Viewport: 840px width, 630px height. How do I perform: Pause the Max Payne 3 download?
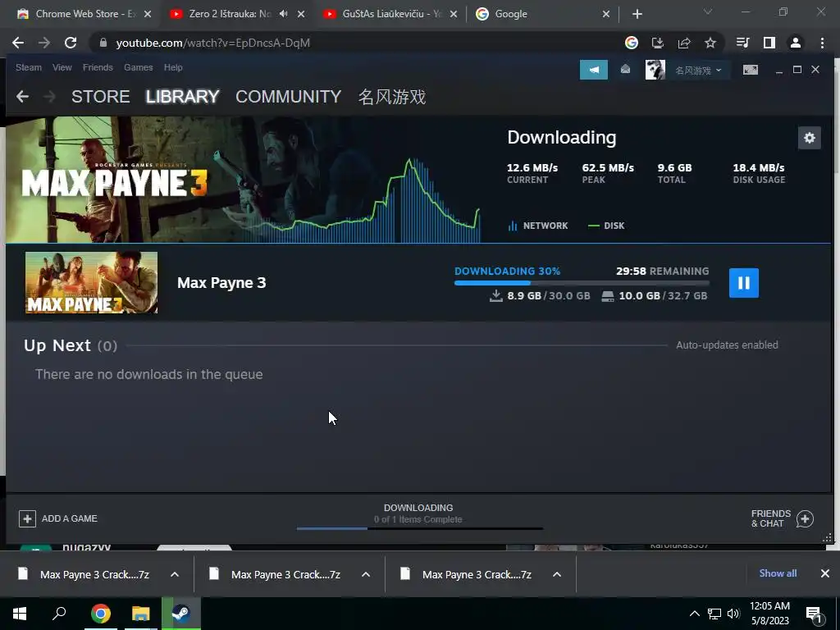pyautogui.click(x=743, y=283)
